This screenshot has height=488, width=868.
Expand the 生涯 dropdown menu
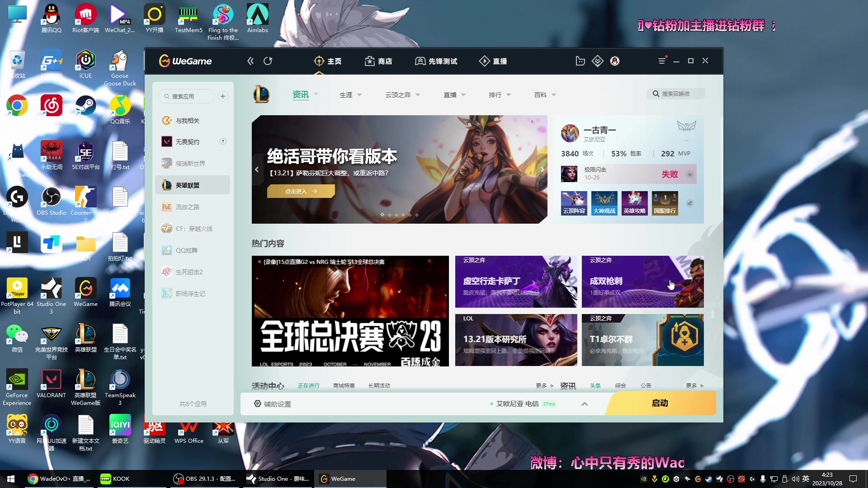[x=359, y=95]
